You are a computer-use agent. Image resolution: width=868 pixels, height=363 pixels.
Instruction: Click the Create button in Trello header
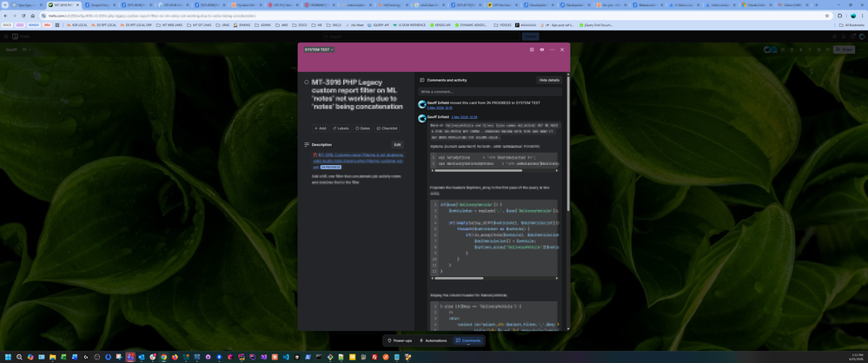coord(530,36)
